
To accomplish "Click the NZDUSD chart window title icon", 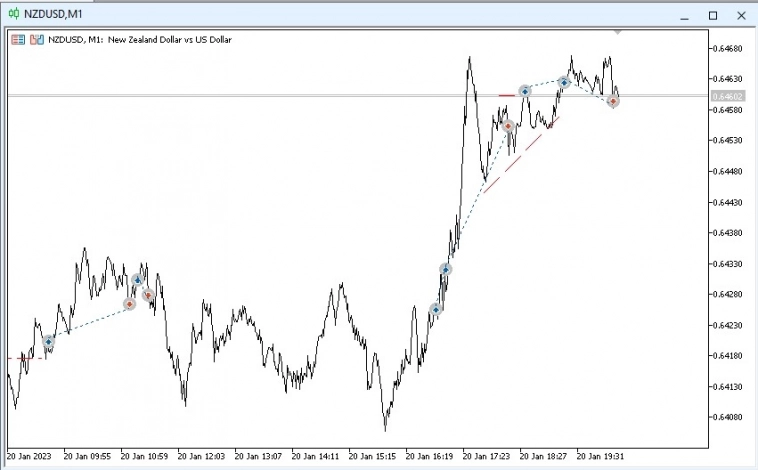I will 13,14.
